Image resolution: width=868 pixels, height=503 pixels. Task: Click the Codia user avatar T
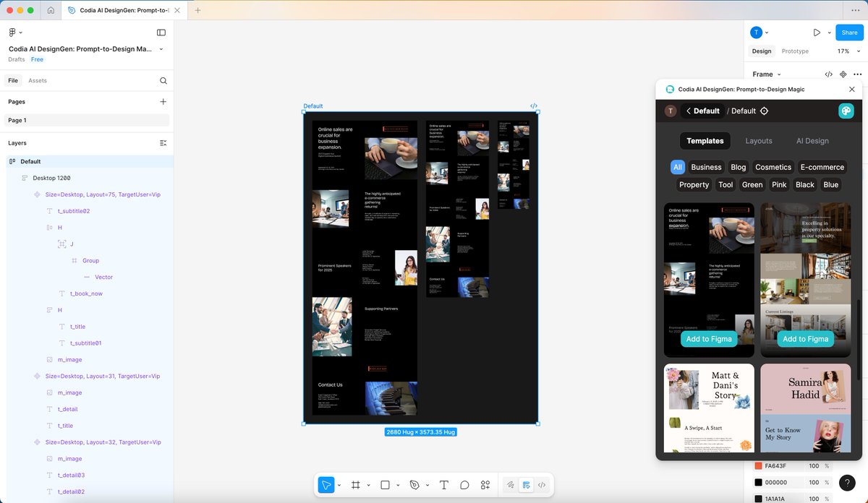[671, 111]
